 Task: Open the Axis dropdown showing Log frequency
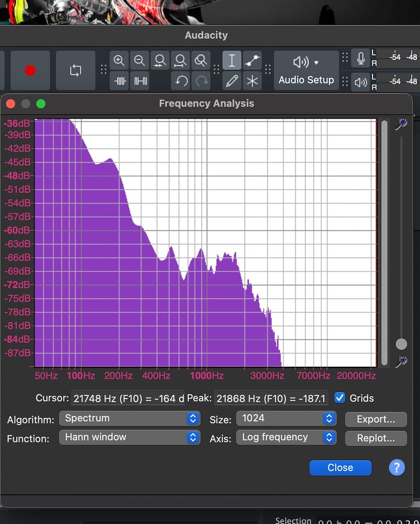click(x=286, y=437)
